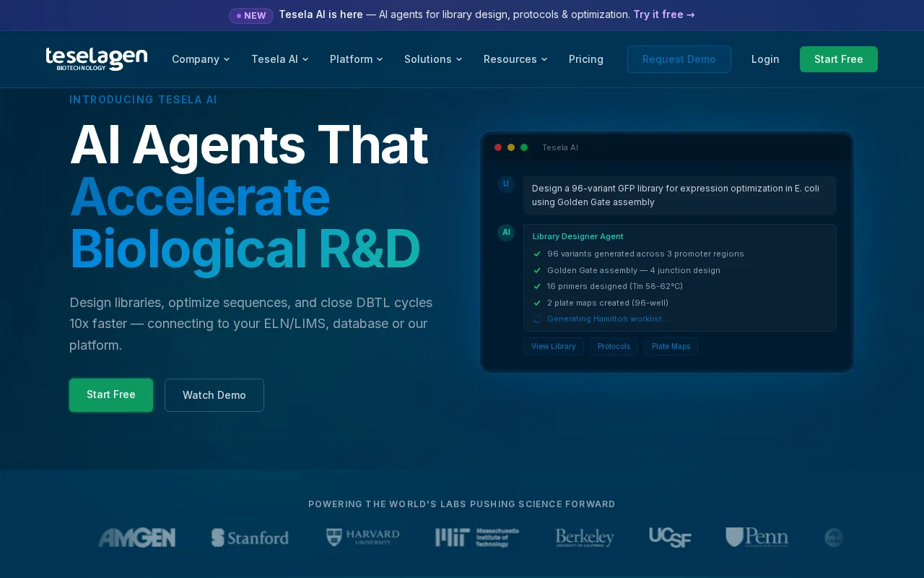This screenshot has height=578, width=924.
Task: Click the Request Demo button
Action: pyautogui.click(x=679, y=59)
